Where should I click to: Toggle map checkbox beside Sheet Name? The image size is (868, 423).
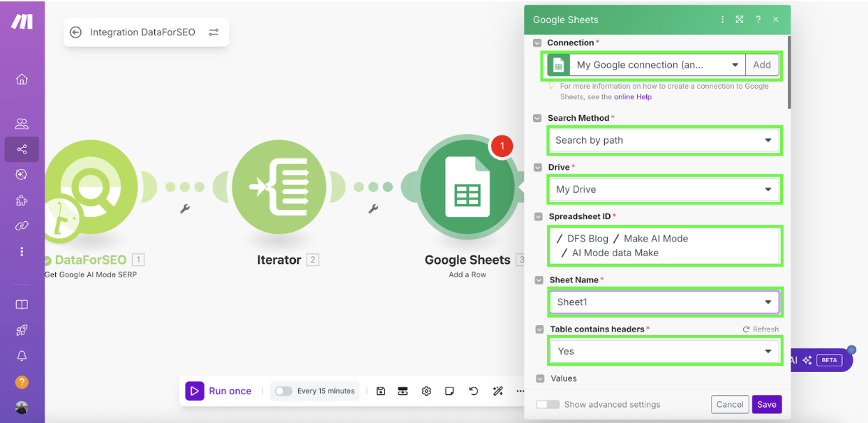(x=539, y=280)
